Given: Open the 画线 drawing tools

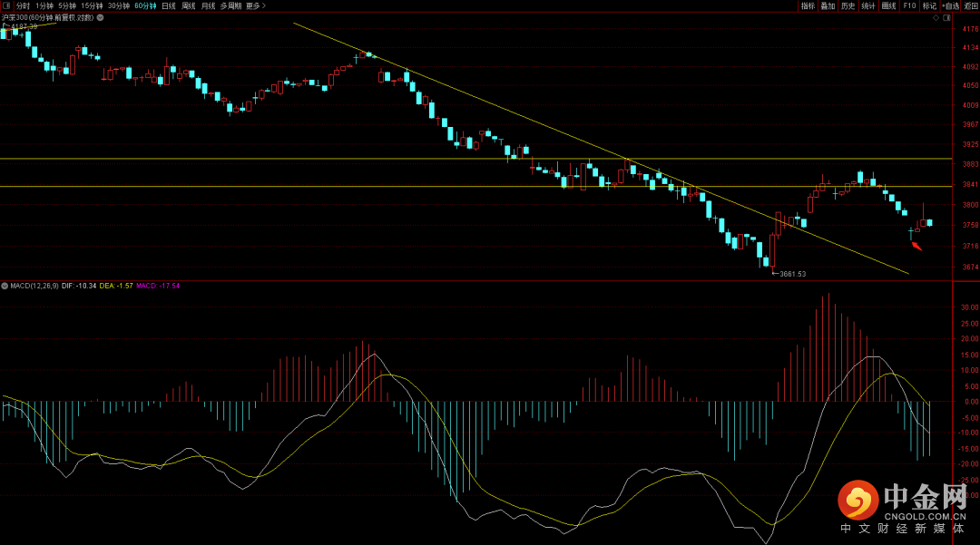Looking at the screenshot, I should (888, 5).
